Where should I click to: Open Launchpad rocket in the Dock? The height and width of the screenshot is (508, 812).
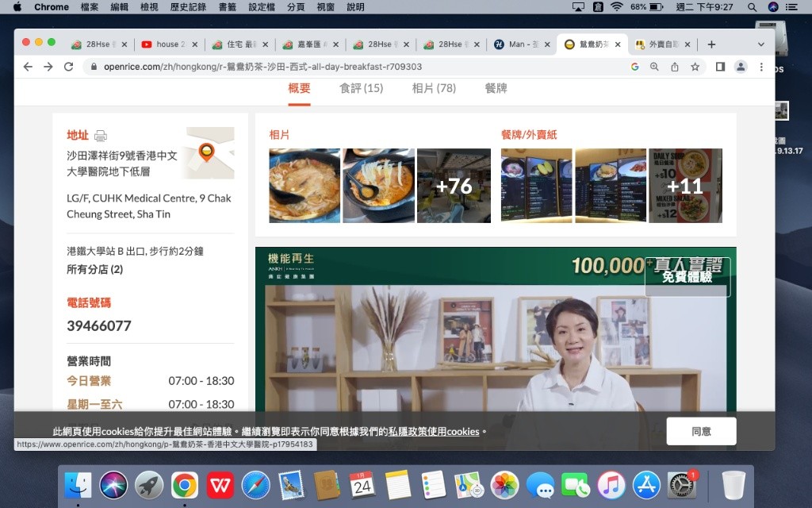click(149, 486)
